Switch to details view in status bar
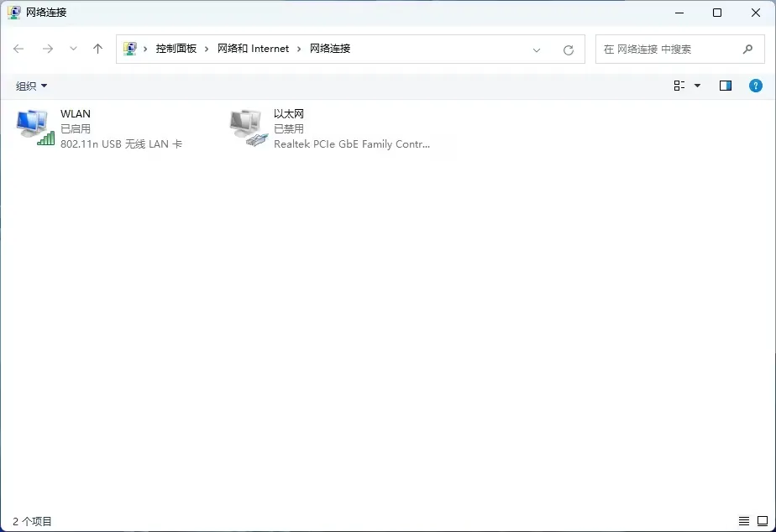 [x=742, y=521]
